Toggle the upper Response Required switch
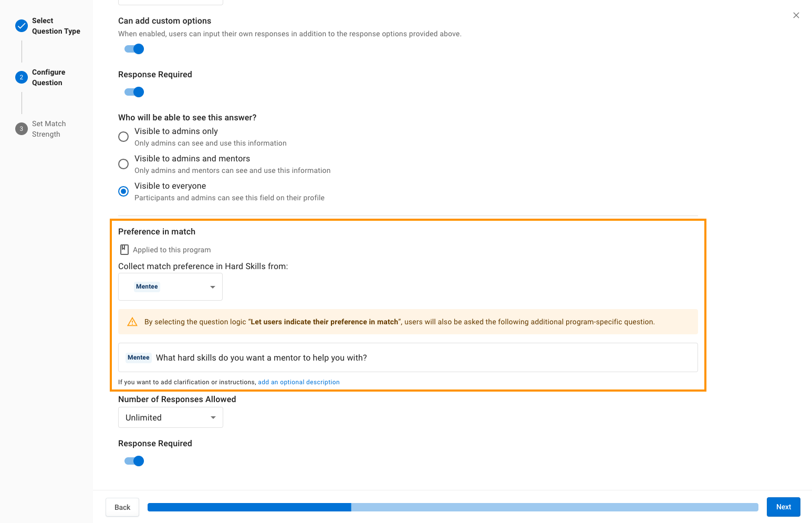812x523 pixels. pos(134,92)
